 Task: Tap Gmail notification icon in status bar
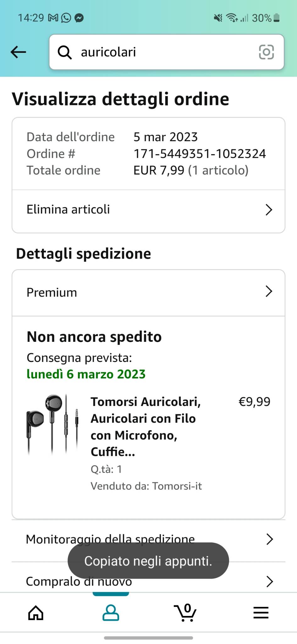pyautogui.click(x=53, y=18)
